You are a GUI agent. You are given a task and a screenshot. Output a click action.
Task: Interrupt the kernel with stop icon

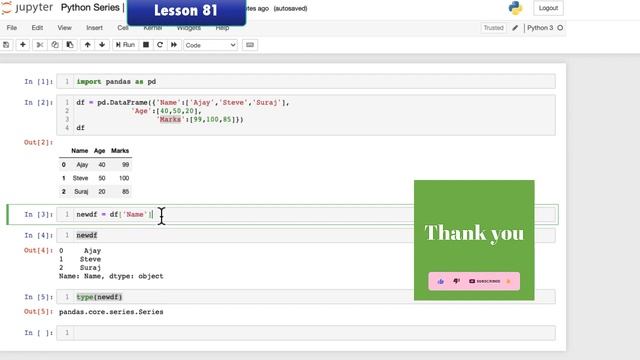pos(146,45)
